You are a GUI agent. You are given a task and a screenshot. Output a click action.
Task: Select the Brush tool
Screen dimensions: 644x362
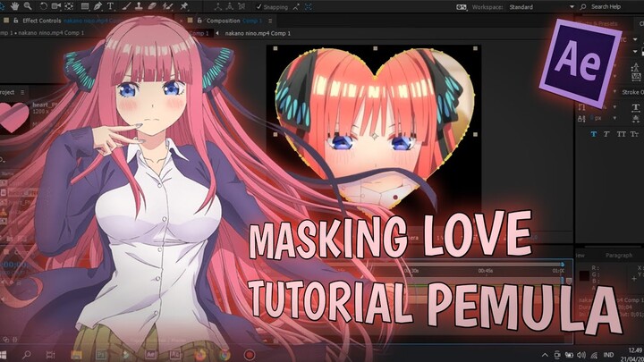127,6
